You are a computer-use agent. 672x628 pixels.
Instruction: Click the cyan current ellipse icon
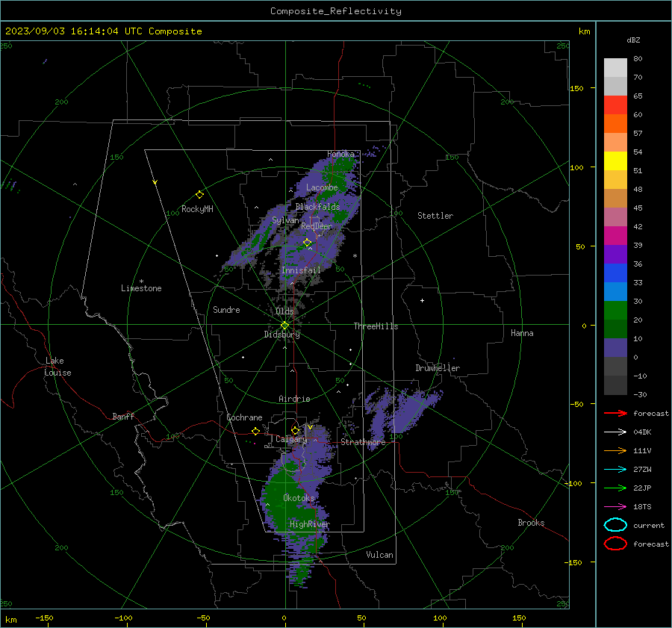pos(615,525)
